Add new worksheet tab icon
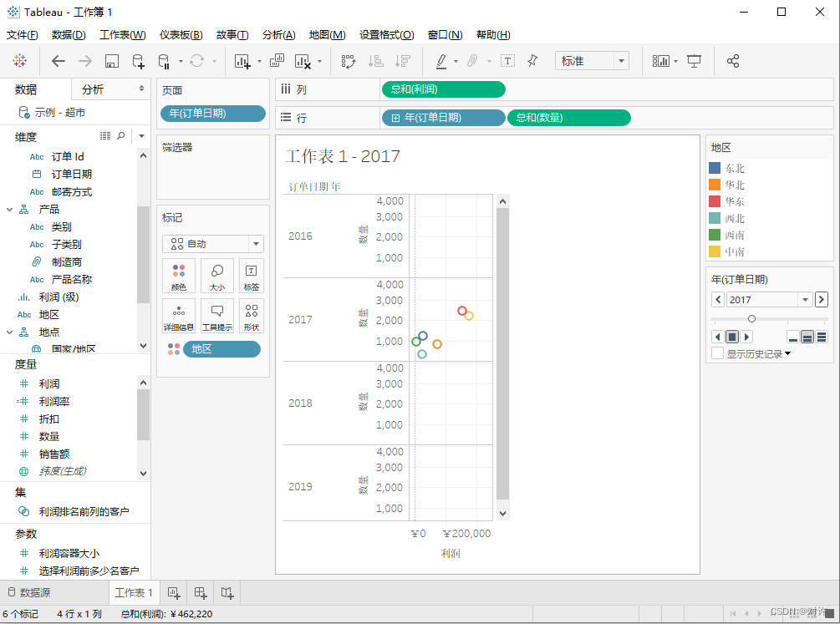The width and height of the screenshot is (840, 624). (x=174, y=593)
